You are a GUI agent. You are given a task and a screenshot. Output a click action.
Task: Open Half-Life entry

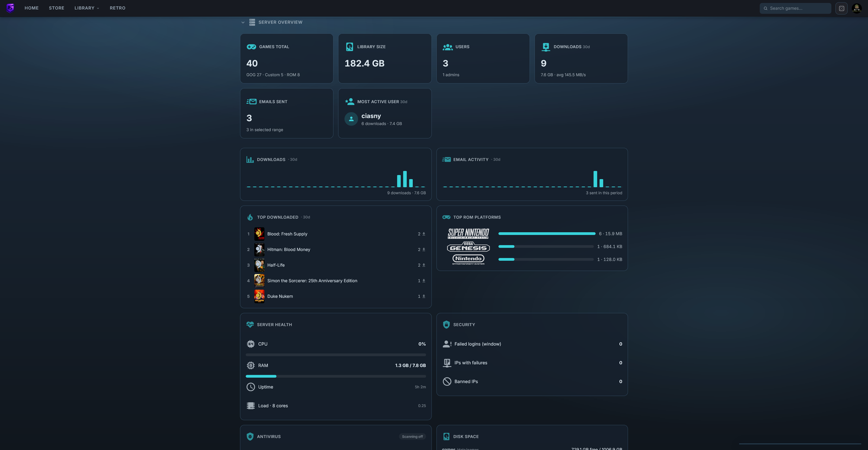point(336,265)
